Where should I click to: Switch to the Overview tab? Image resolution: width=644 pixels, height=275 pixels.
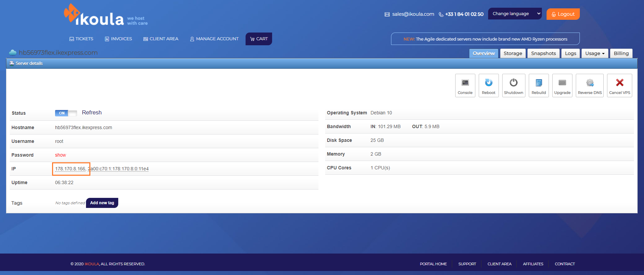(x=484, y=53)
